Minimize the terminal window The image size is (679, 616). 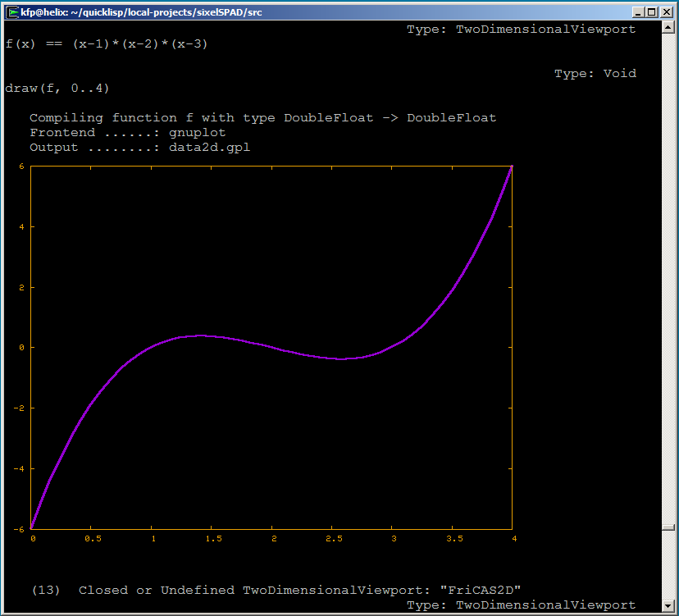coord(638,12)
